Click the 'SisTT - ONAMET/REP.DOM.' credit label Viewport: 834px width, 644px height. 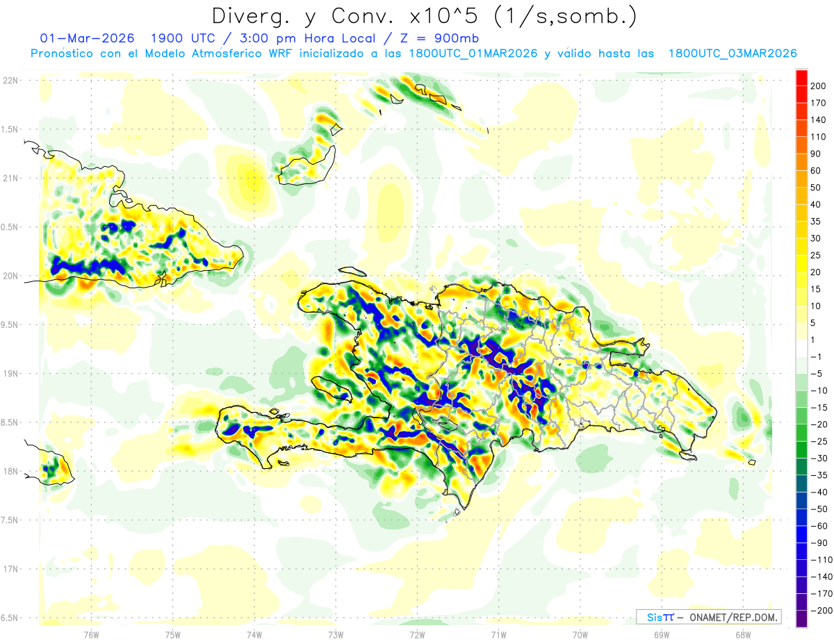[x=708, y=617]
